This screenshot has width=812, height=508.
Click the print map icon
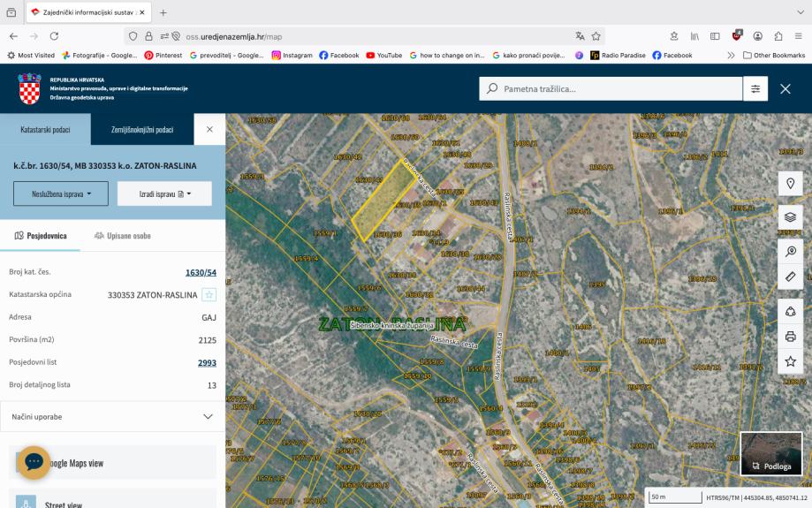pyautogui.click(x=790, y=337)
